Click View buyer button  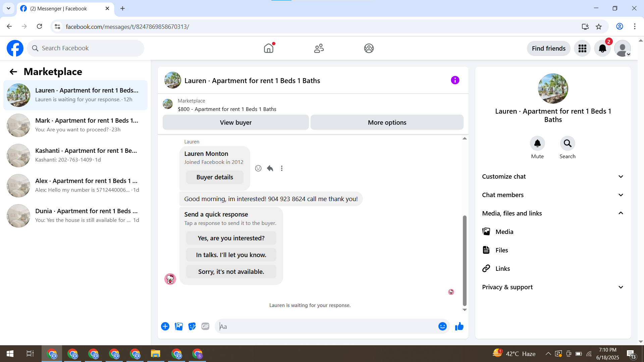click(x=236, y=122)
